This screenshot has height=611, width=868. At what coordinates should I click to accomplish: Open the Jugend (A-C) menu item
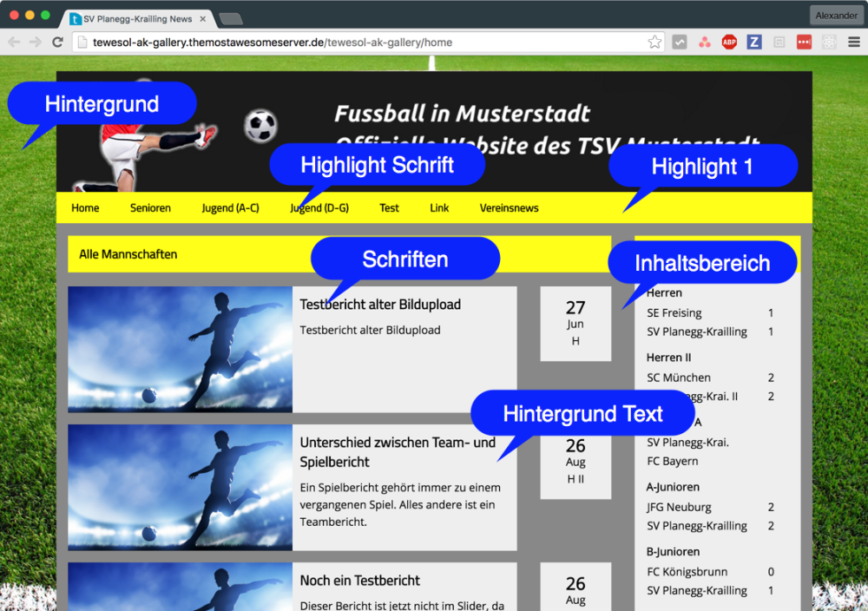(x=230, y=208)
